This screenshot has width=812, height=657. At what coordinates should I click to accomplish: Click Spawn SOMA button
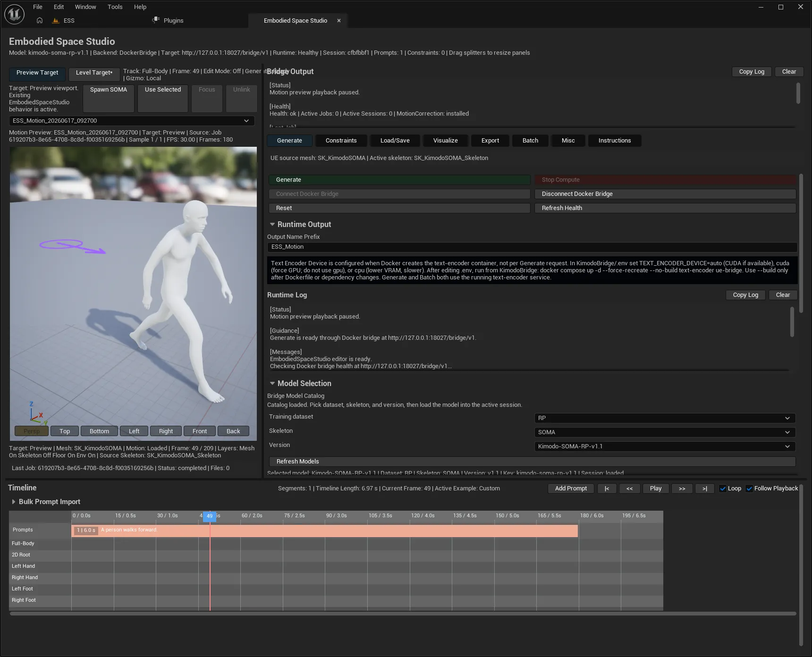[x=109, y=98]
